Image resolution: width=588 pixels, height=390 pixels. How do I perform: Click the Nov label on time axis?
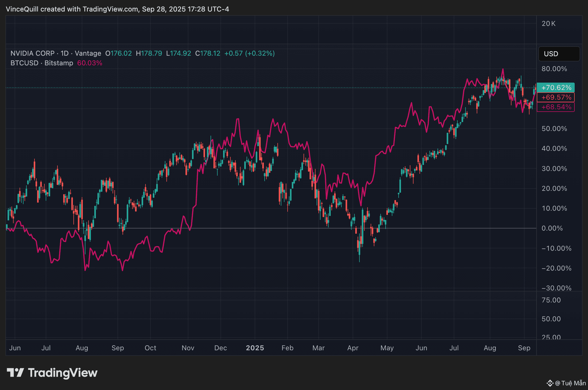[188, 348]
